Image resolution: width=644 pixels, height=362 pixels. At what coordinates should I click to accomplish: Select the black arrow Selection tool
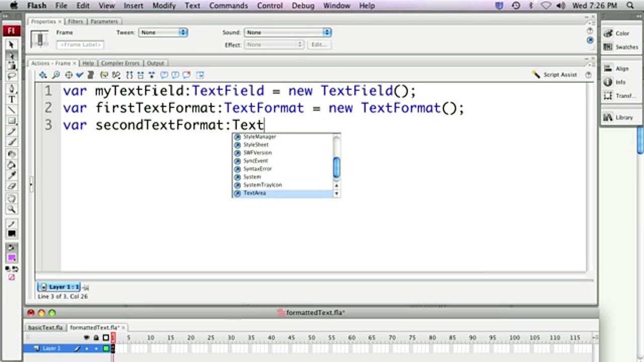[11, 45]
